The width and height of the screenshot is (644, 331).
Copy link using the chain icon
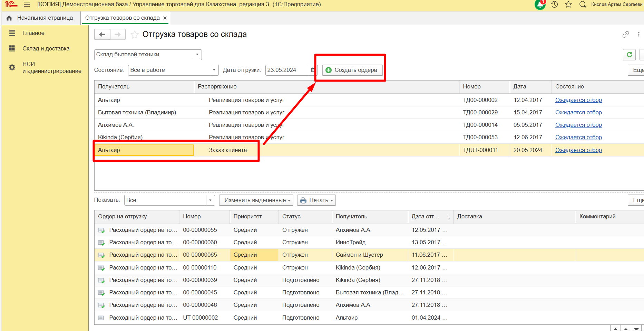pyautogui.click(x=626, y=35)
